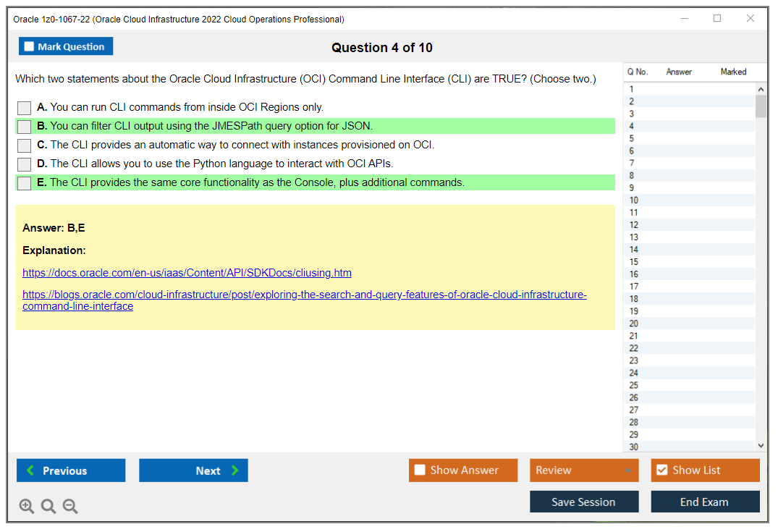Check the checkbox beside option A
Image resolution: width=778 pixels, height=532 pixels.
point(24,108)
